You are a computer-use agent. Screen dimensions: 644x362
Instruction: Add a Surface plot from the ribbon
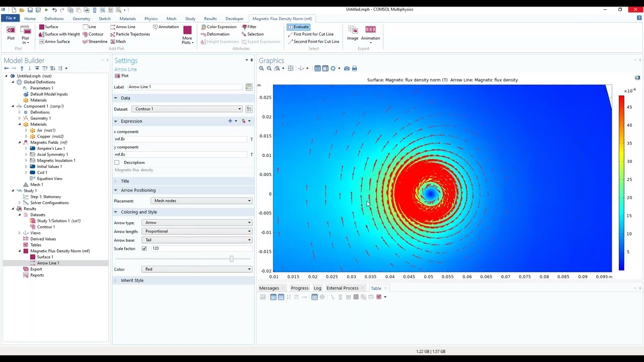(x=49, y=27)
